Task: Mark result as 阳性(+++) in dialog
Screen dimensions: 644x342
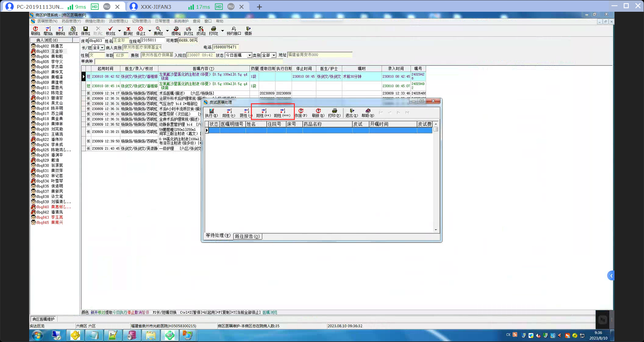Action: (x=282, y=113)
